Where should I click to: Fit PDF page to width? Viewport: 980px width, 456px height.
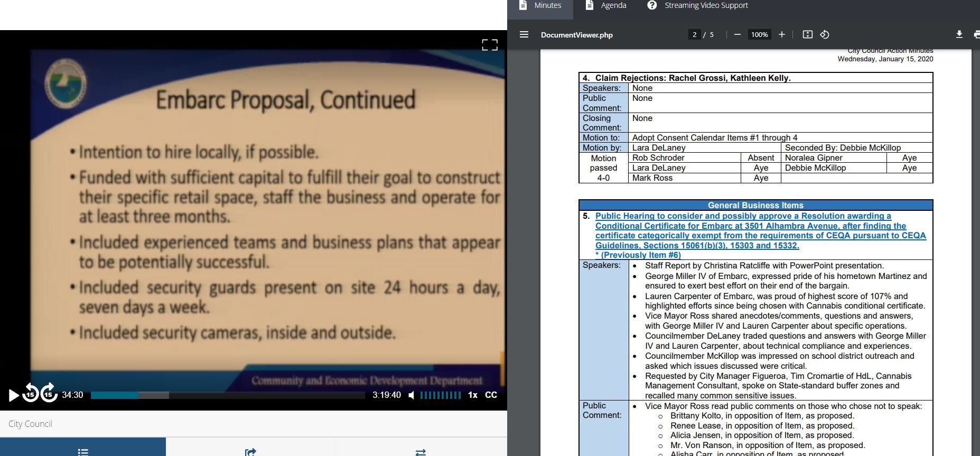click(x=807, y=34)
